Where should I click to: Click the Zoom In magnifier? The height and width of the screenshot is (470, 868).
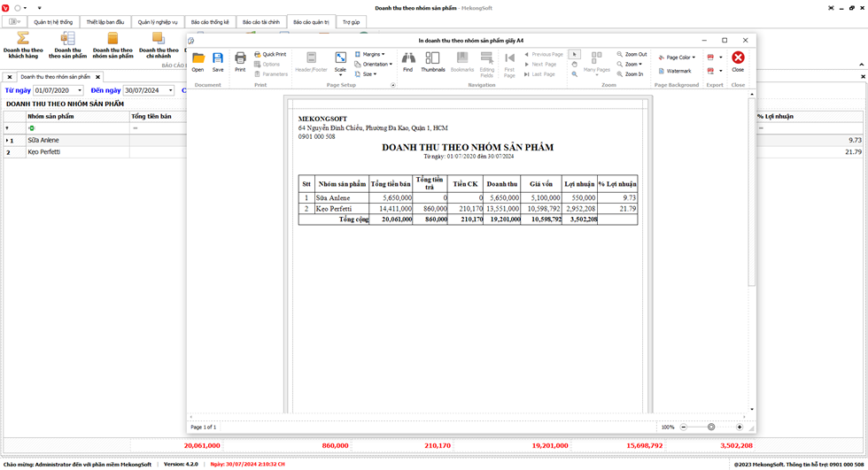click(631, 74)
